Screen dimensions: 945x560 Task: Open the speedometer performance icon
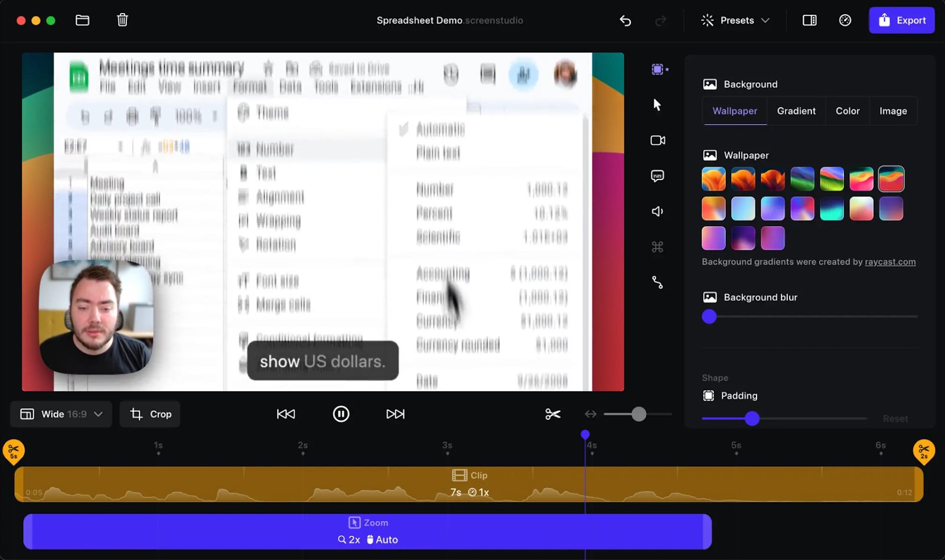click(845, 20)
